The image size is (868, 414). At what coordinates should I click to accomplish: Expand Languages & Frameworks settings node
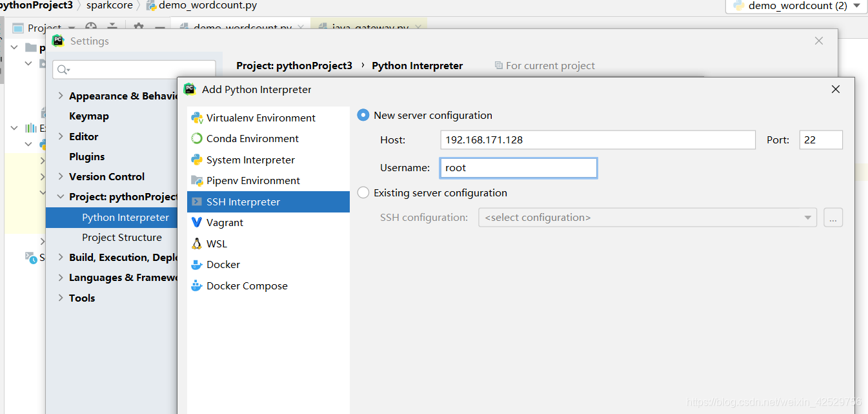coord(61,278)
